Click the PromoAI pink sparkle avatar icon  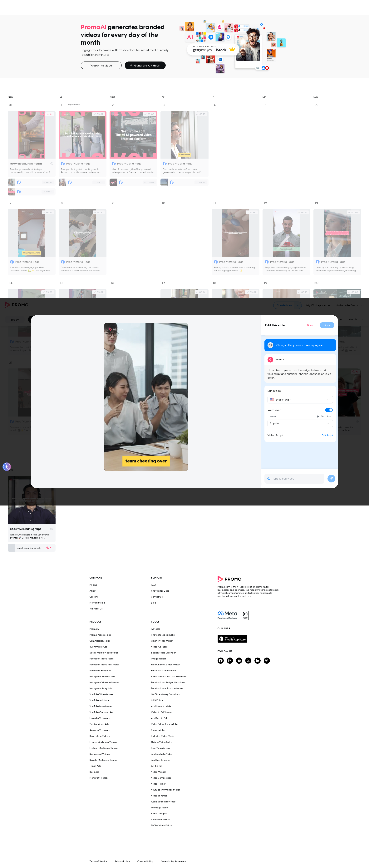click(x=270, y=360)
